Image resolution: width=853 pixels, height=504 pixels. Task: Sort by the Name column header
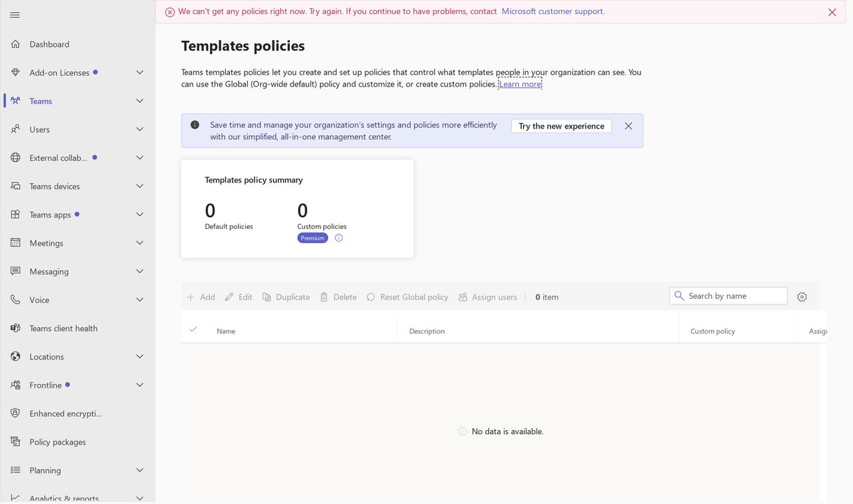coord(226,331)
